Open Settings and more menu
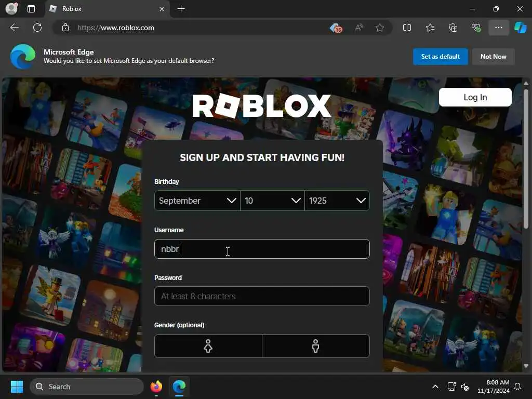Viewport: 532px width, 399px height. point(498,28)
